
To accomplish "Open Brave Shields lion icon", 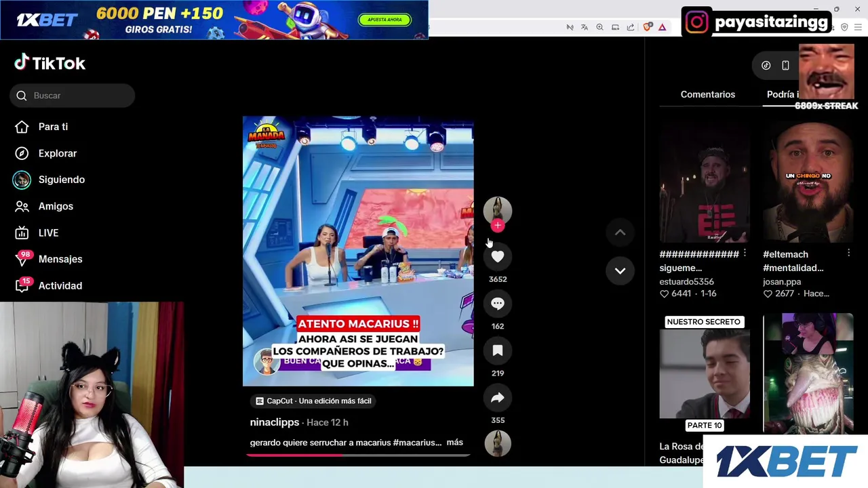I will tap(648, 27).
